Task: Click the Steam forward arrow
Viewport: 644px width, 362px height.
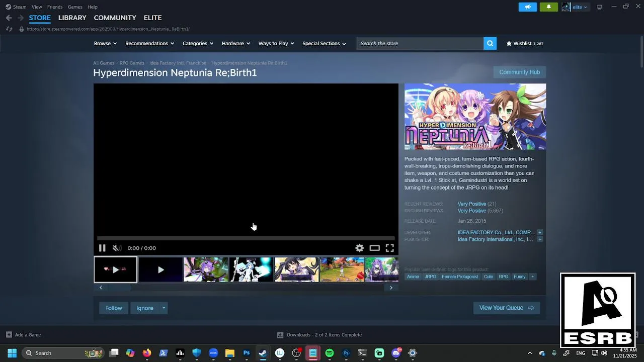Action: coord(21,18)
